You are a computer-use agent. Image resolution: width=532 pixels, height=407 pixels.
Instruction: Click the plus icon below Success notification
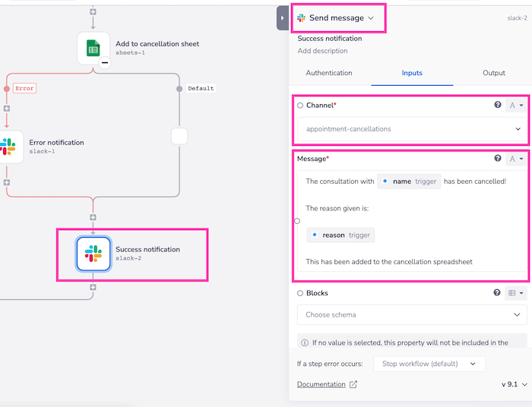click(93, 288)
